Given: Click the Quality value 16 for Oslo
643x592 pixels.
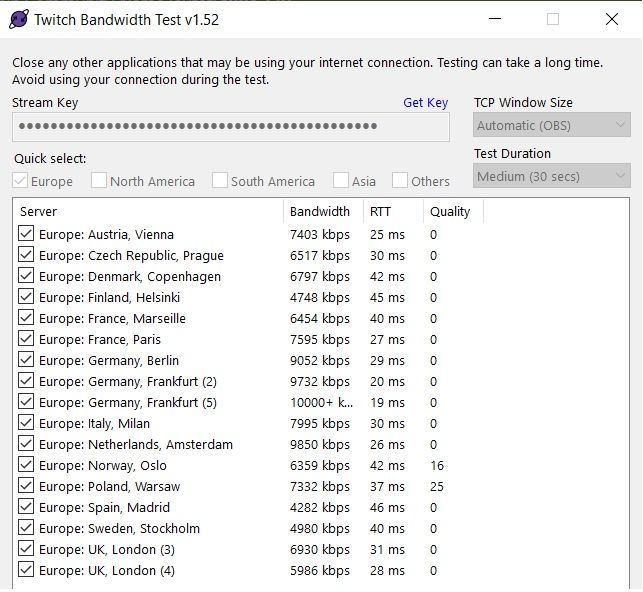Looking at the screenshot, I should (437, 465).
